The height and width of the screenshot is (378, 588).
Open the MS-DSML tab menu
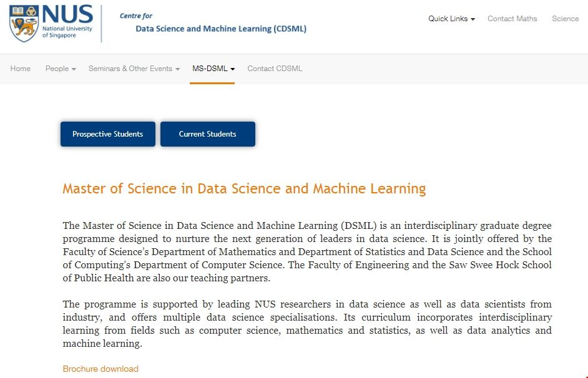(210, 69)
